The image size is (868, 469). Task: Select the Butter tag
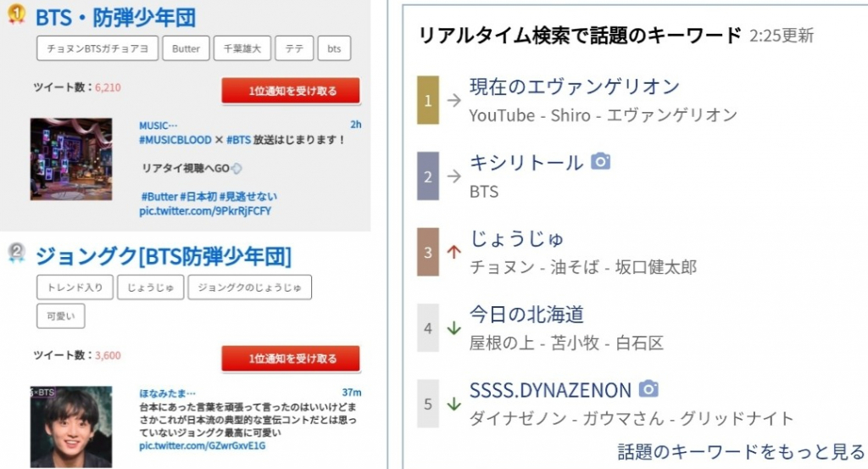[186, 49]
